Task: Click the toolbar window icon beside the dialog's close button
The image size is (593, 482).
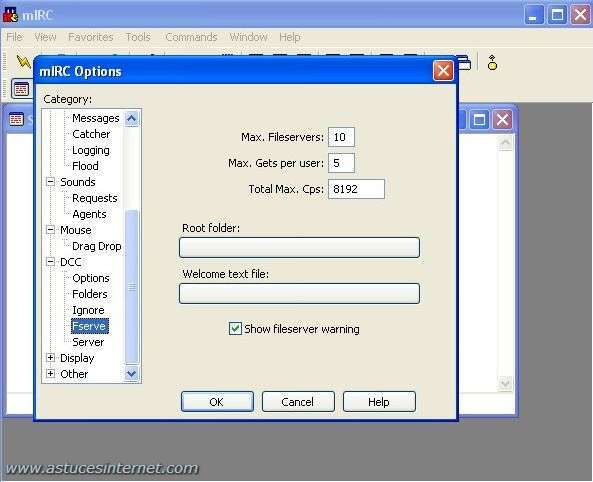Action: [465, 63]
